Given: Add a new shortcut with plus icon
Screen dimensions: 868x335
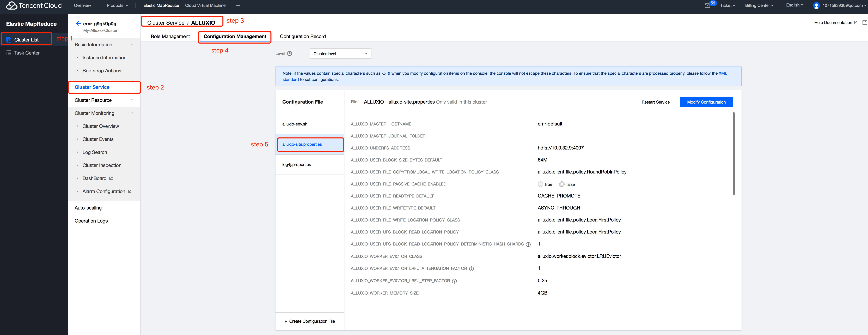Looking at the screenshot, I should coord(238,5).
